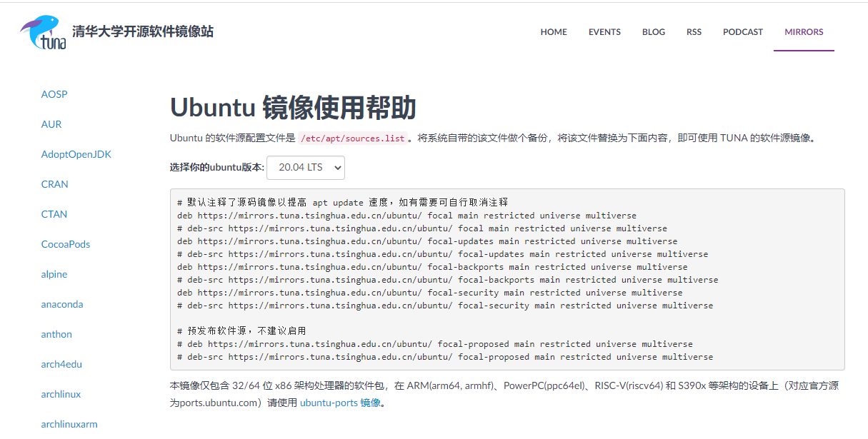Click the # 预发布软件源，不建议启用 comment

click(x=241, y=331)
